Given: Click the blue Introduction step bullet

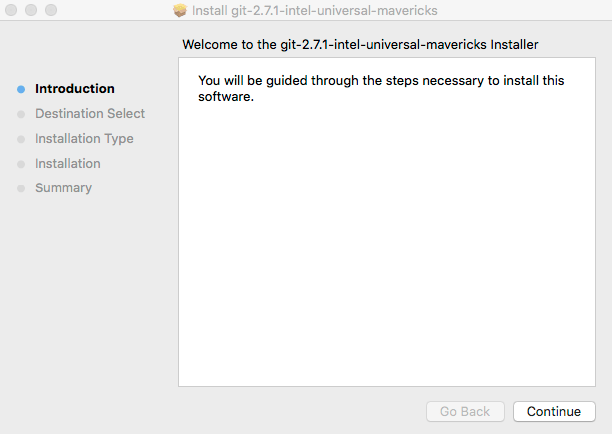Looking at the screenshot, I should point(21,89).
